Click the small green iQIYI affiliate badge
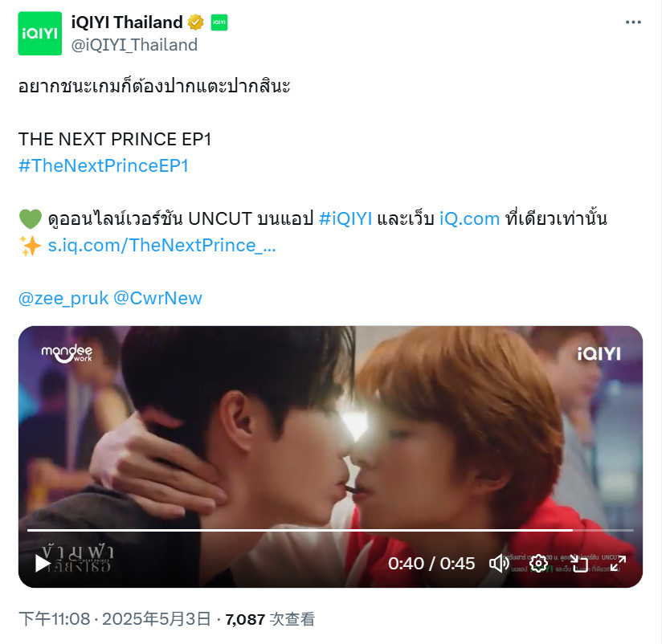This screenshot has height=644, width=666. click(219, 22)
